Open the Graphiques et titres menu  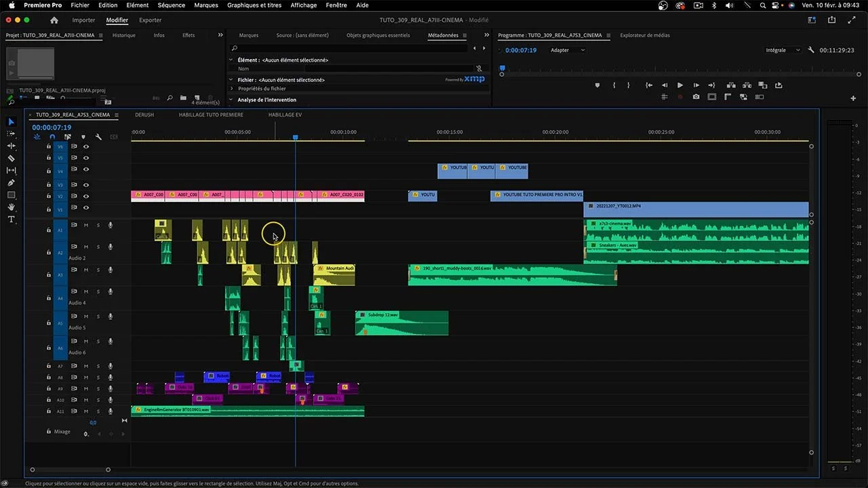point(254,5)
